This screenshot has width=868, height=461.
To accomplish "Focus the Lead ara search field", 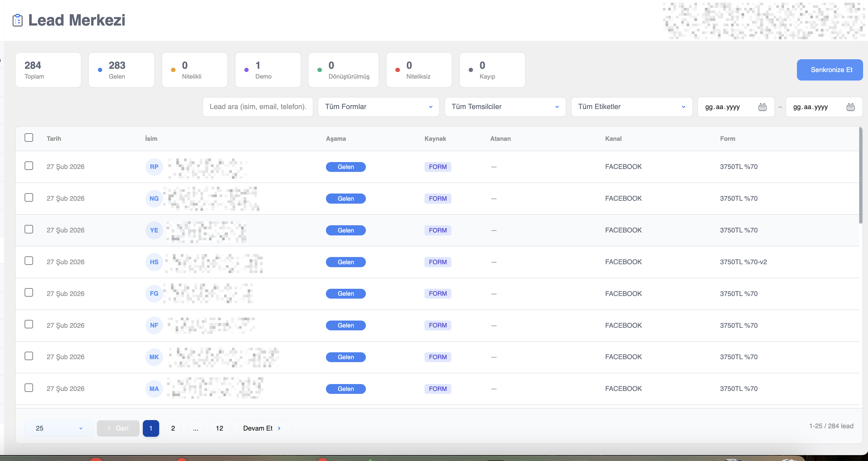I will click(258, 107).
